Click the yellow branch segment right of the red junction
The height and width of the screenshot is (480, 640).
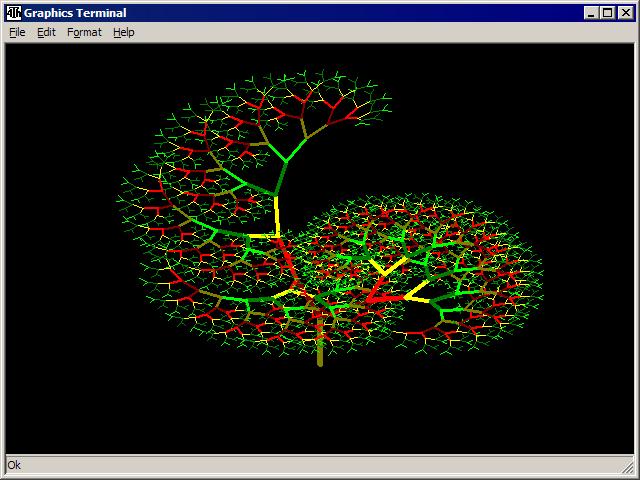click(x=416, y=296)
